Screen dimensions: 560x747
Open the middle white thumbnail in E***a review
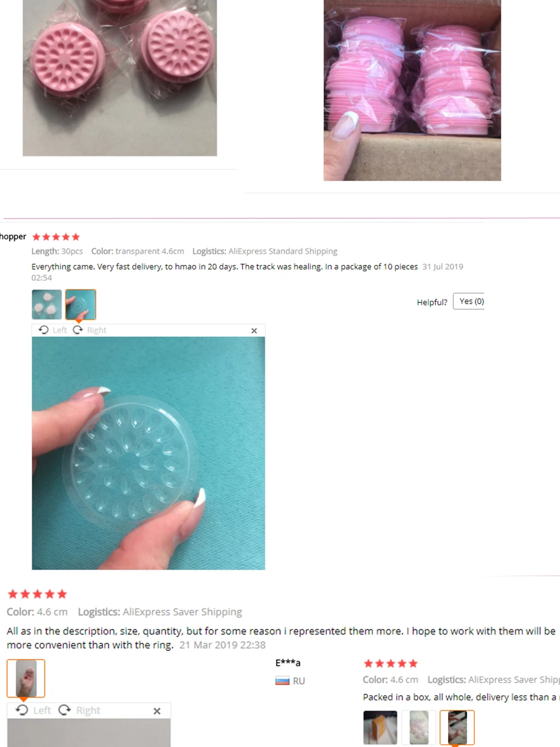(419, 727)
